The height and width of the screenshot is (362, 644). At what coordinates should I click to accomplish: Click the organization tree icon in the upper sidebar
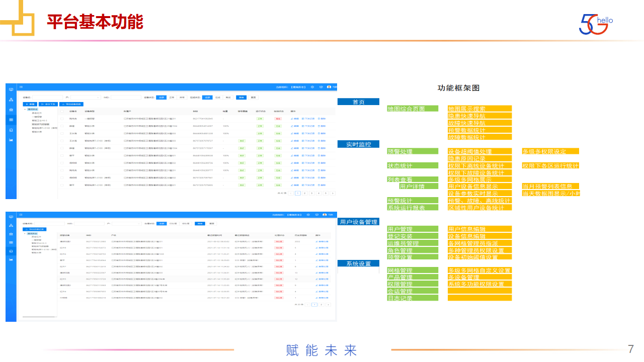coord(11,100)
